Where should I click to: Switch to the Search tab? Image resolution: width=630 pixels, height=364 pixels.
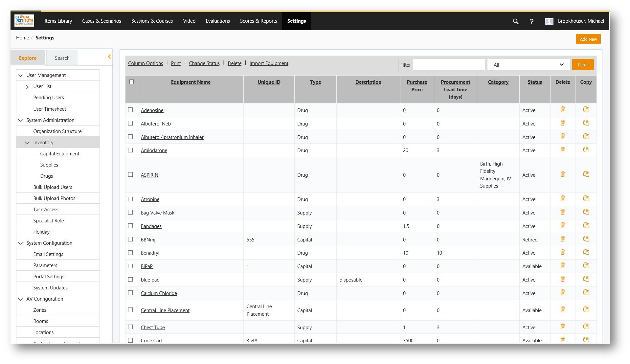point(62,58)
